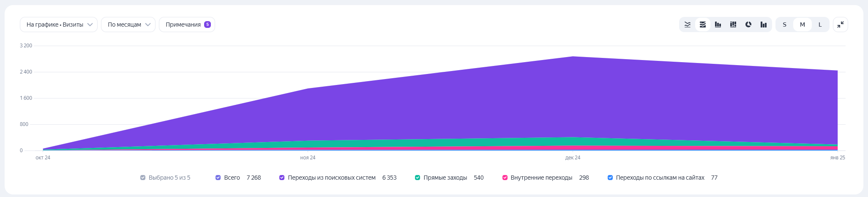Hide the 'Прямые заходы' series checkbox
The image size is (868, 197).
pos(418,178)
